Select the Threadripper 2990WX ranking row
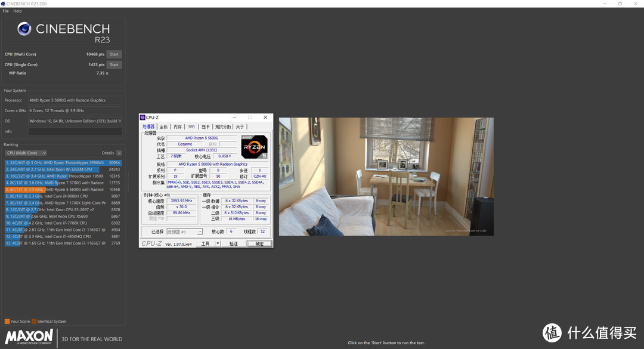 63,163
